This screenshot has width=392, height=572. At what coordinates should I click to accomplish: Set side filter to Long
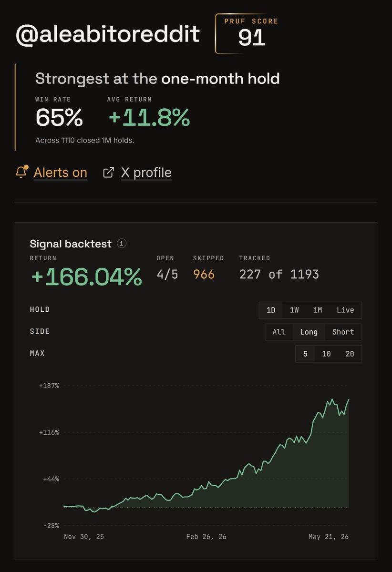pos(309,332)
